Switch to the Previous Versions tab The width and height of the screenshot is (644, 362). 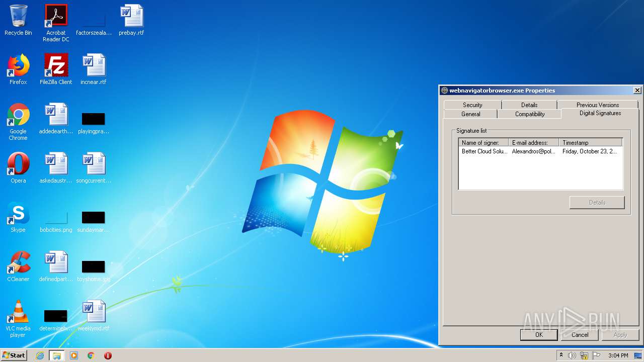[598, 105]
